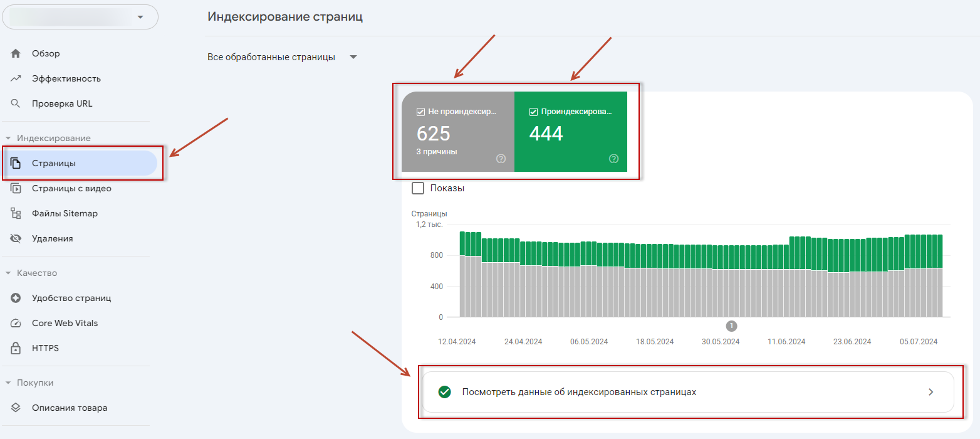Click the Core Web Vitals gauge icon

tap(16, 323)
